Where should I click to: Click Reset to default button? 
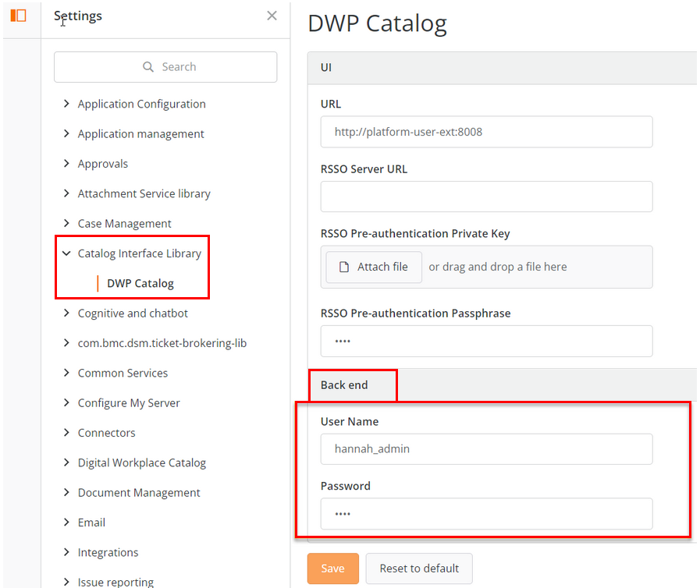(x=419, y=569)
